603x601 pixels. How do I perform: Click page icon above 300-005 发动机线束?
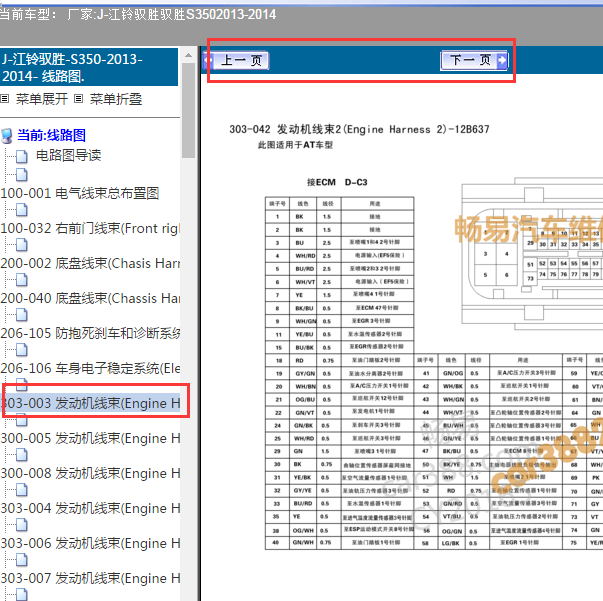(x=22, y=419)
